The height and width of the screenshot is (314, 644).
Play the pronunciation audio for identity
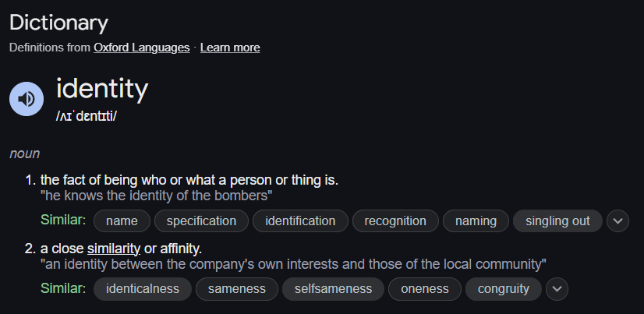[27, 99]
